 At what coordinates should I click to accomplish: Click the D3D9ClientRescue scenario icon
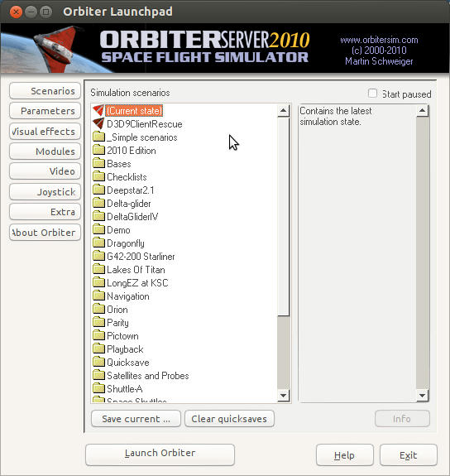98,124
